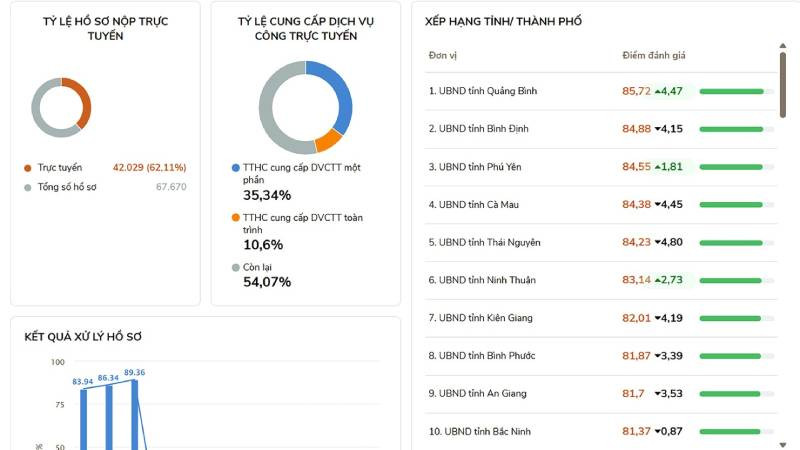Image resolution: width=800 pixels, height=450 pixels.
Task: Sort by the "Điểm đánh giá" column header
Action: tap(653, 55)
